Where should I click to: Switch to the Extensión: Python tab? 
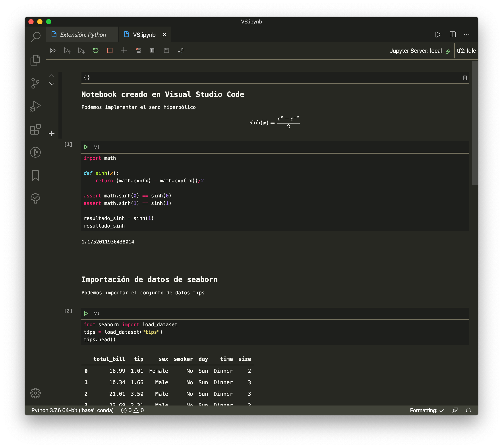(x=82, y=35)
